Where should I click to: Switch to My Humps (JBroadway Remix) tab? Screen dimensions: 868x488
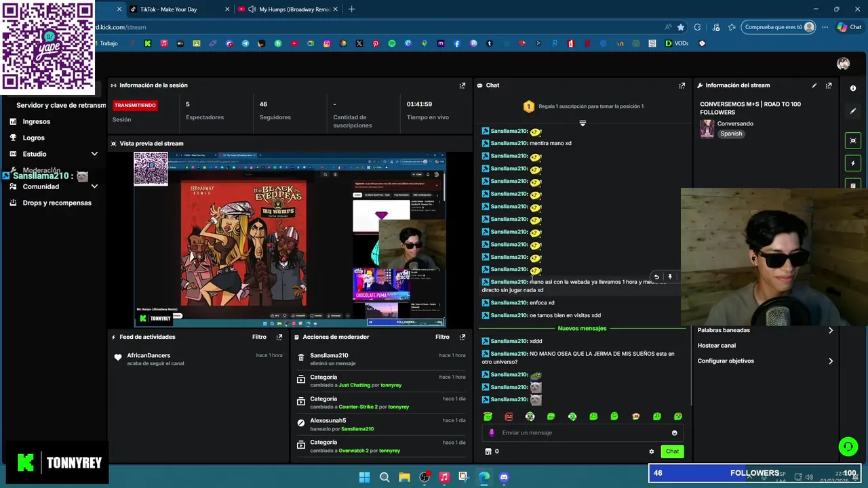click(x=288, y=9)
